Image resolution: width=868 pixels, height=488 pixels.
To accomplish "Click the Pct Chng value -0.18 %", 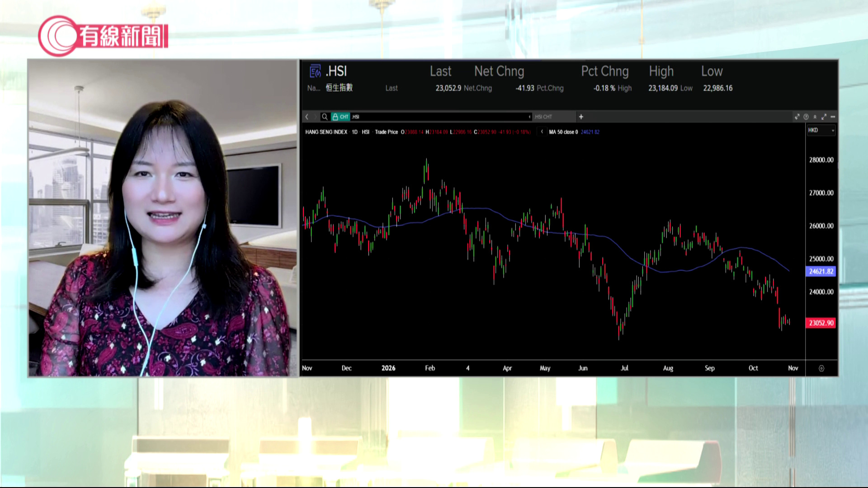I will tap(604, 88).
